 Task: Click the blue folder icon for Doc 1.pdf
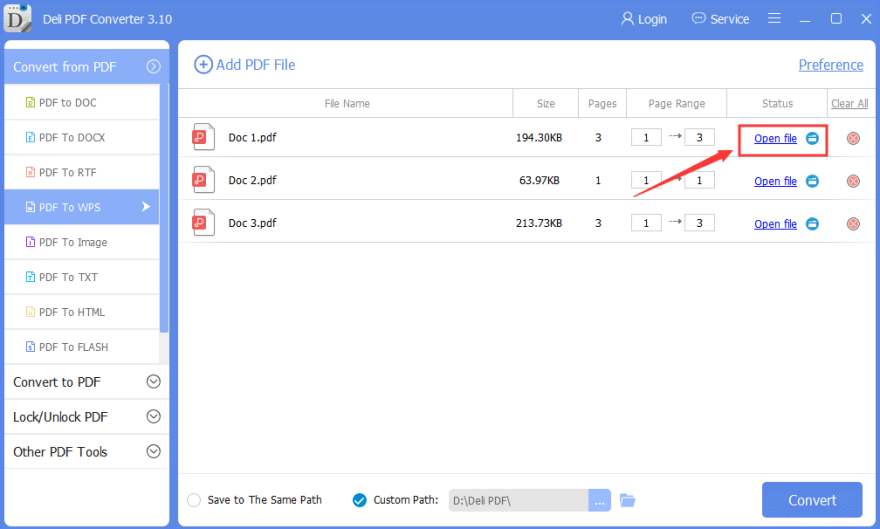(812, 138)
